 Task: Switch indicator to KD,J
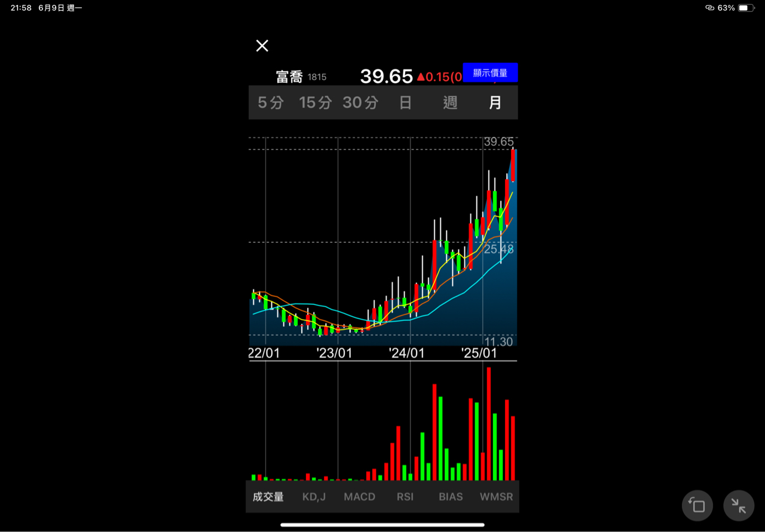click(314, 497)
